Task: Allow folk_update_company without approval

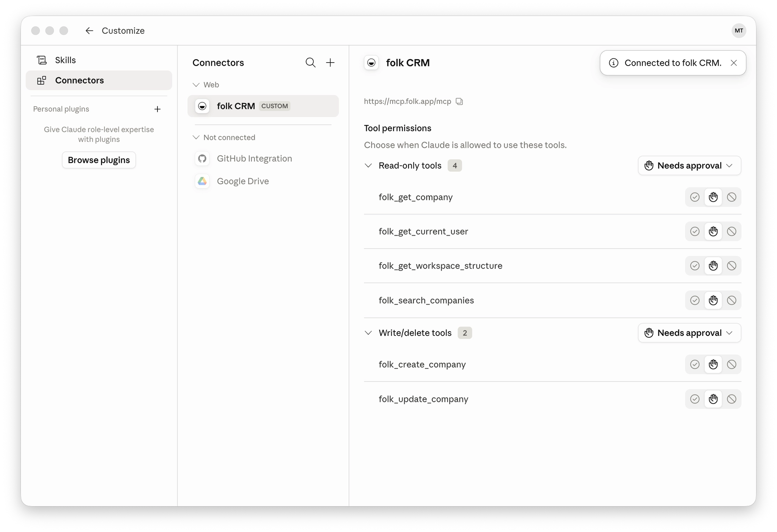Action: click(x=695, y=399)
